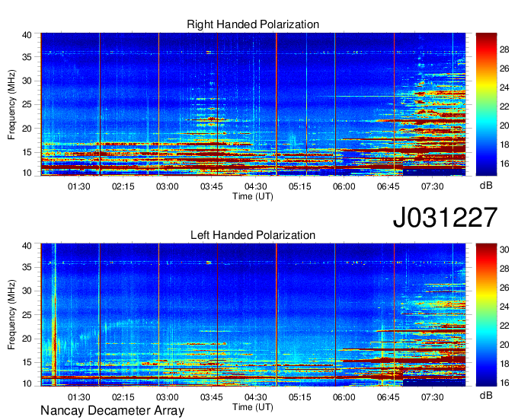Click the 06:00 tick of Right Handed plot
This screenshot has width=518, height=420.
pyautogui.click(x=344, y=186)
